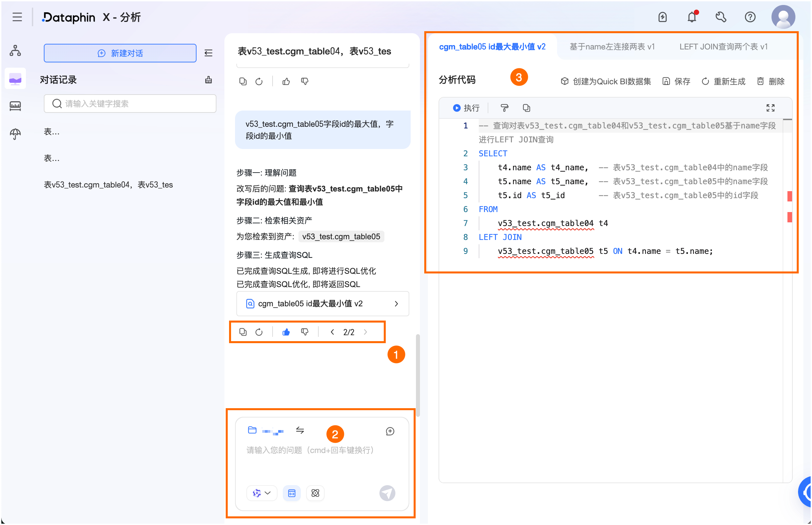This screenshot has width=812, height=525.
Task: Click the Execute (执行) run button
Action: point(465,108)
